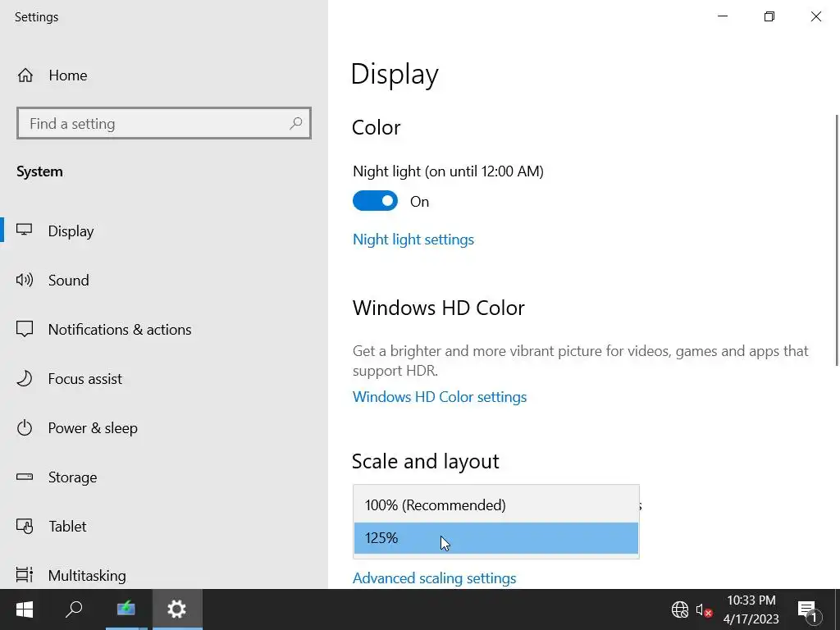The width and height of the screenshot is (840, 630).
Task: Go to Focus assist settings
Action: click(164, 379)
